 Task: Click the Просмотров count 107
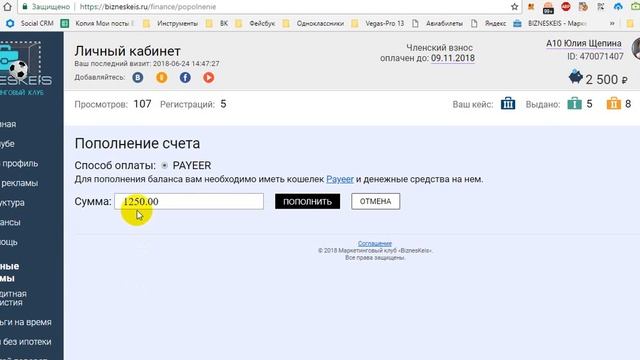[142, 104]
